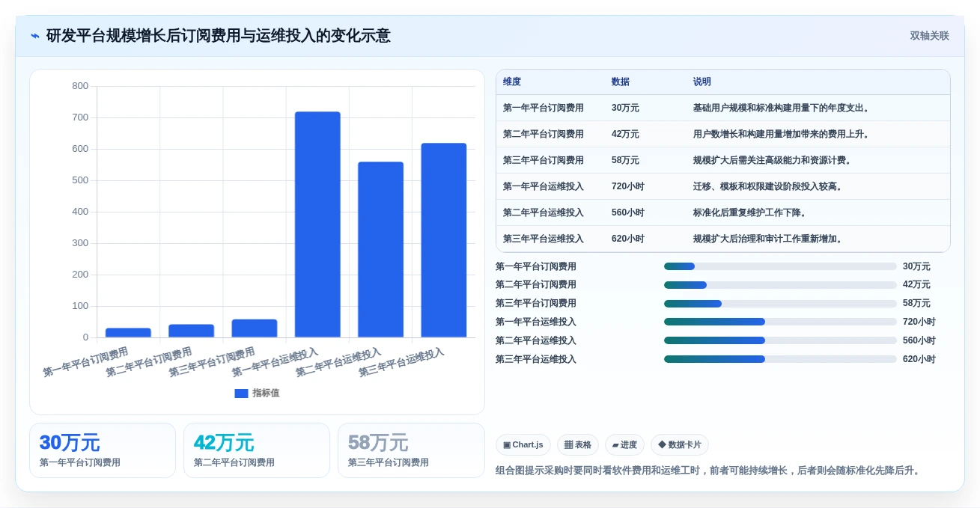Screen dimensions: 980x508
Task: Click the 指标值 legend label
Action: click(x=266, y=393)
